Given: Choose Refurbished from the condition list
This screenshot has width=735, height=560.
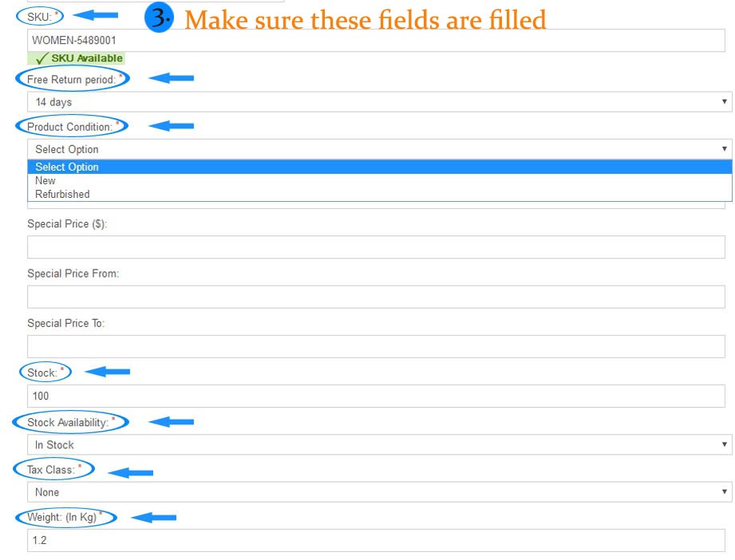Looking at the screenshot, I should pos(62,195).
